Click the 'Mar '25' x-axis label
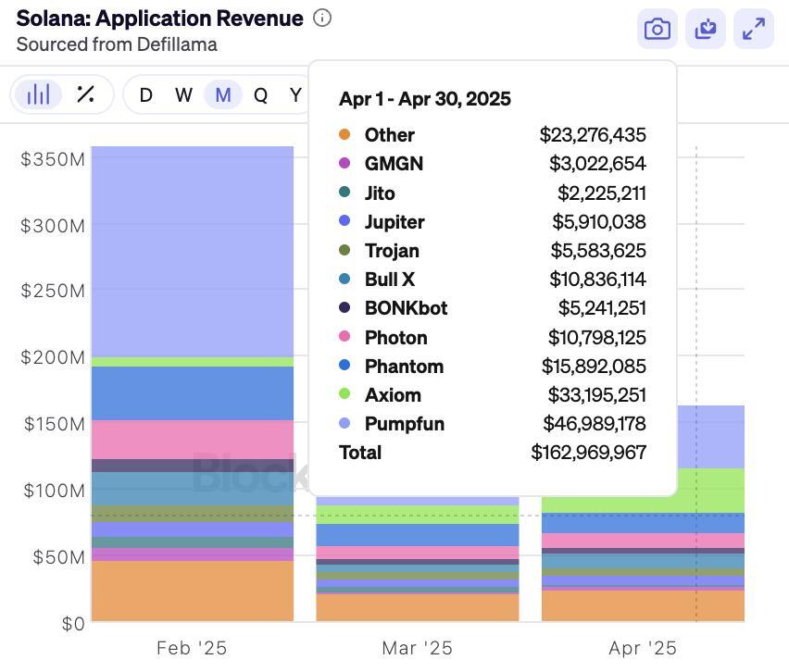Image resolution: width=789 pixels, height=672 pixels. pyautogui.click(x=417, y=648)
